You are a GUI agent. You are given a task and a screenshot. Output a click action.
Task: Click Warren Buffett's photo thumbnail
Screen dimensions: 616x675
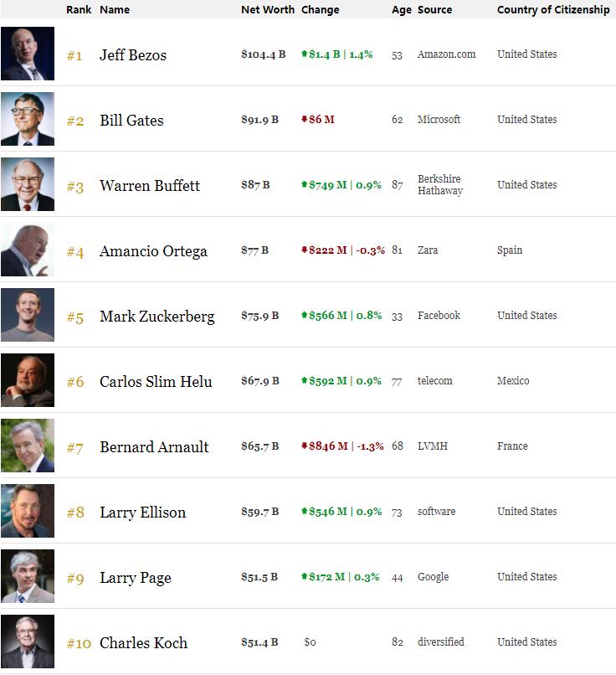coord(28,184)
